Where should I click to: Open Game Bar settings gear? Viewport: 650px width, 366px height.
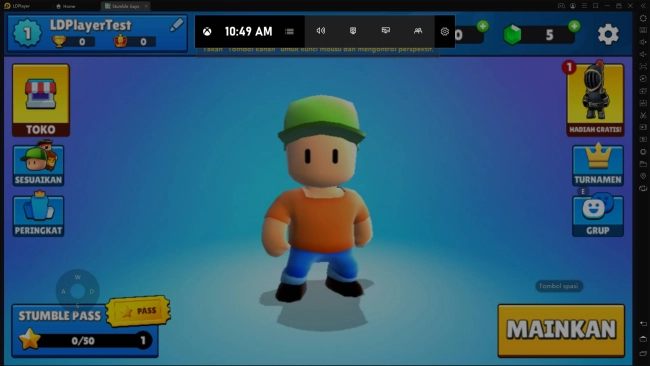(445, 32)
